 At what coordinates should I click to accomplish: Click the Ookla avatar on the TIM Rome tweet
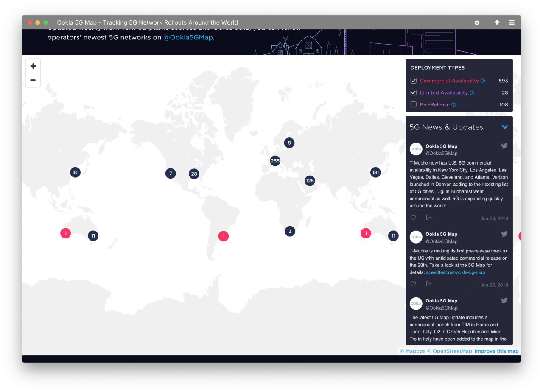tap(416, 304)
